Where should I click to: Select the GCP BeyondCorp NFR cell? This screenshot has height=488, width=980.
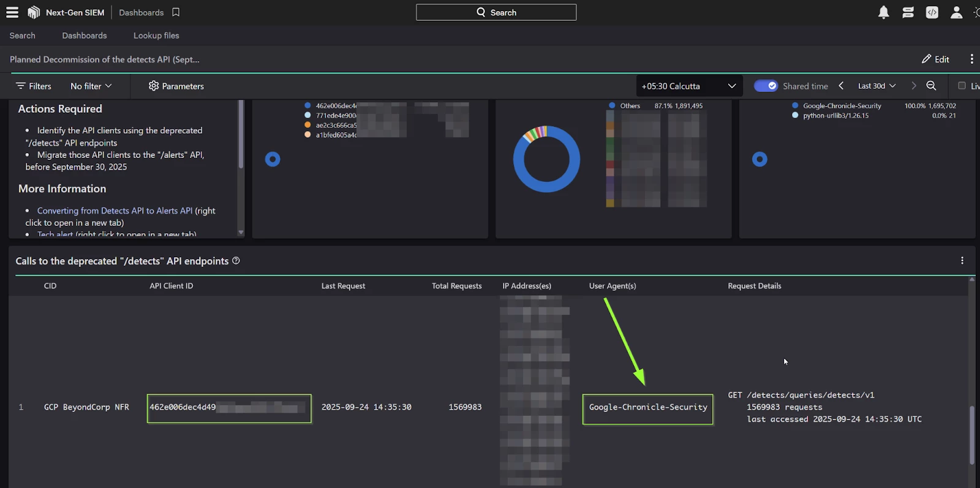(86, 407)
